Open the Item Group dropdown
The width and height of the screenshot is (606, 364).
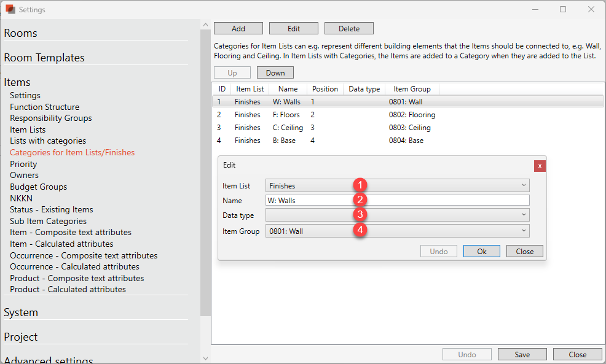point(397,231)
